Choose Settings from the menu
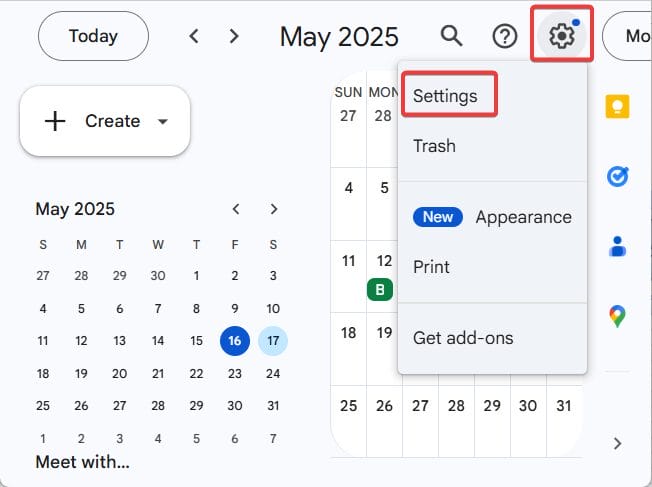The image size is (652, 487). (445, 96)
